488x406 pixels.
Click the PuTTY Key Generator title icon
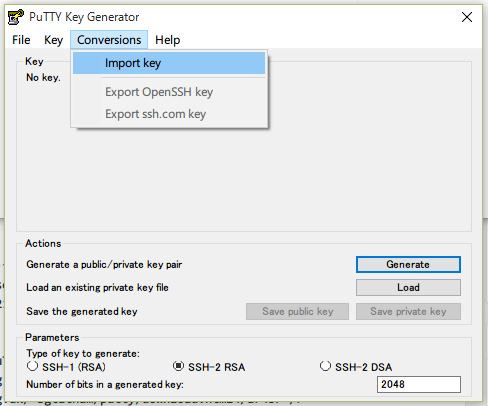(x=16, y=17)
